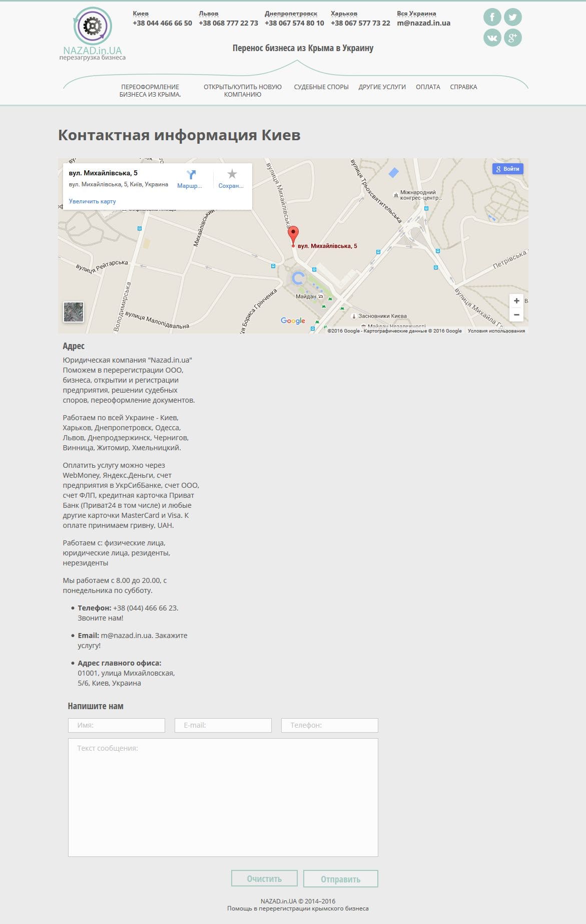Open the Facebook social icon
Viewport: 586px width, 924px height.
pyautogui.click(x=492, y=18)
